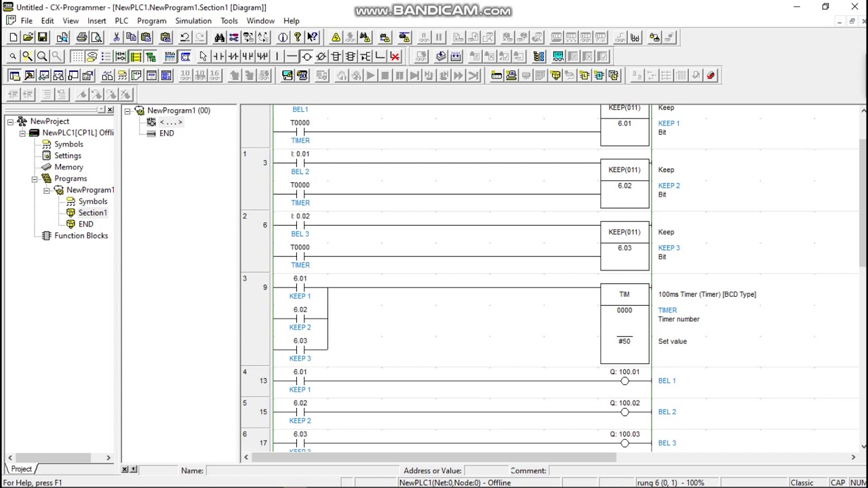The image size is (868, 488).
Task: Open a file with the folder icon
Action: point(28,37)
